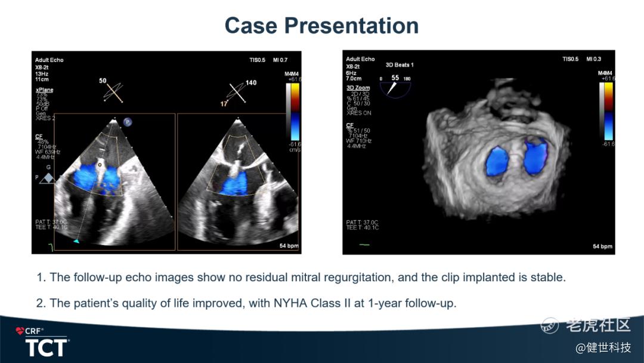
Task: Click PAT T 37.0C in 3D echo
Action: [x=363, y=223]
